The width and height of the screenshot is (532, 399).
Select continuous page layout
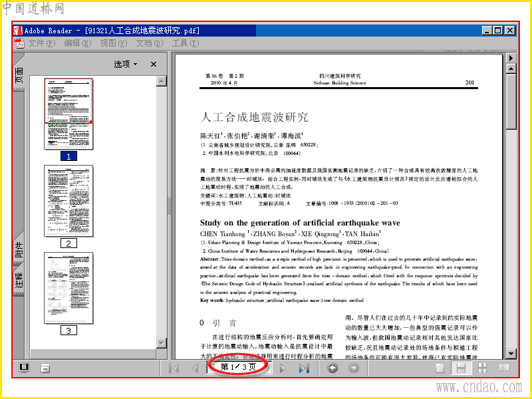click(461, 368)
